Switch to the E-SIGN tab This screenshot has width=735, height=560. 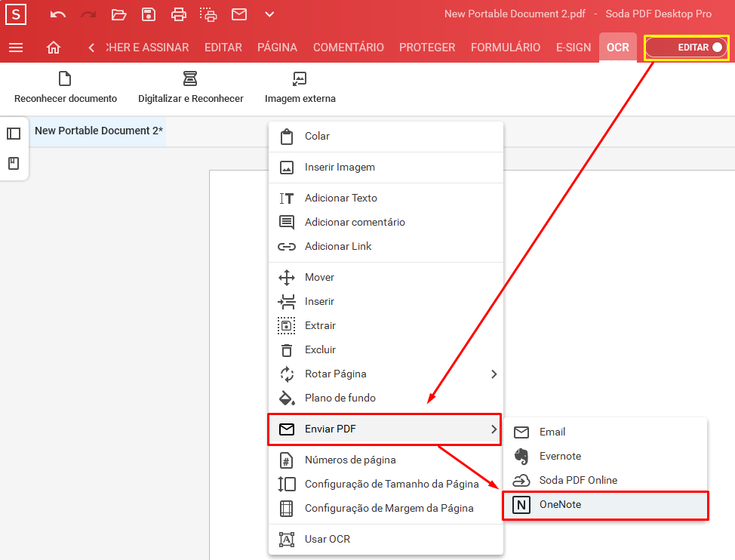click(x=574, y=48)
